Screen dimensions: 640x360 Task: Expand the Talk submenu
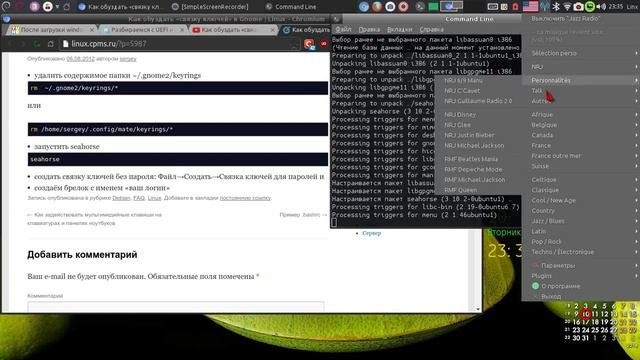click(x=581, y=91)
